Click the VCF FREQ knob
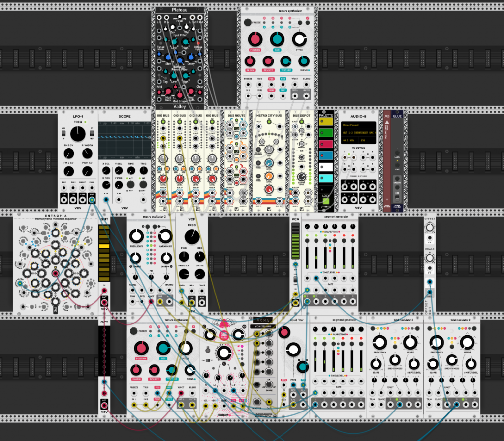 click(x=192, y=237)
